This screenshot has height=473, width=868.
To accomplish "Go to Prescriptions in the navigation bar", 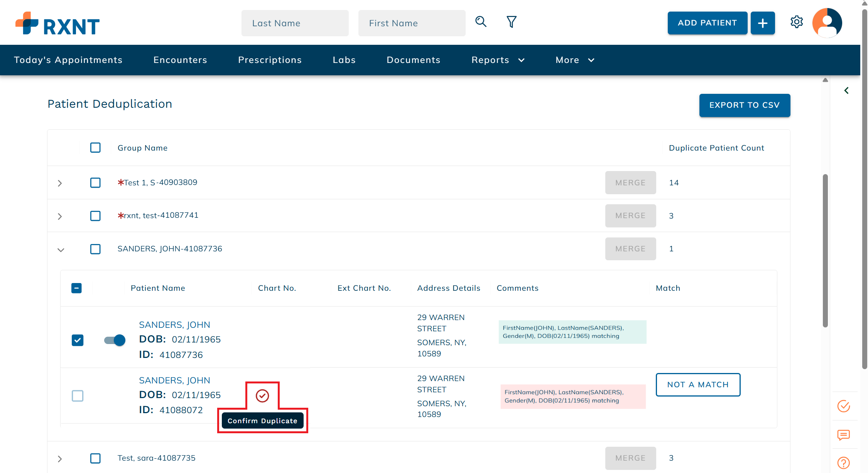I will tap(270, 60).
